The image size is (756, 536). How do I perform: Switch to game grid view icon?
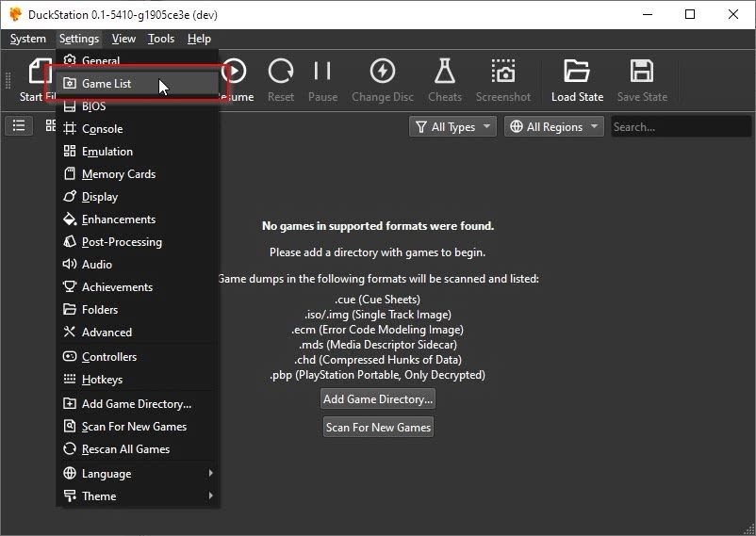(x=50, y=126)
